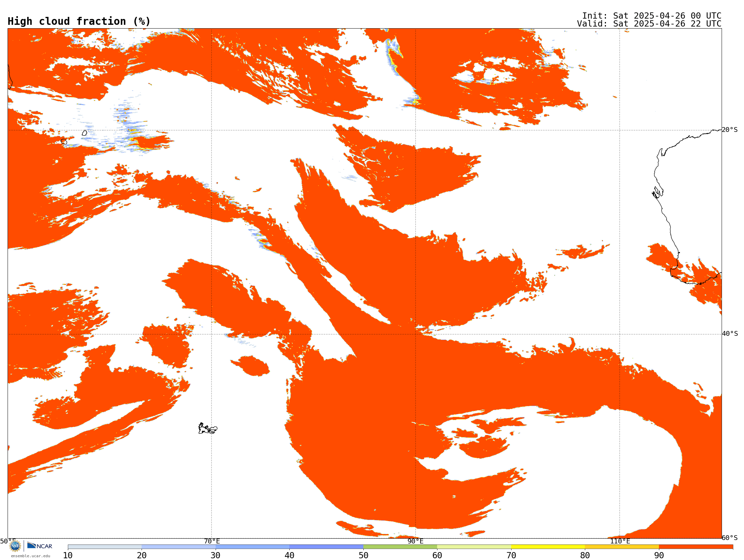Click the Réunion island outline below 20°S

coord(64,141)
